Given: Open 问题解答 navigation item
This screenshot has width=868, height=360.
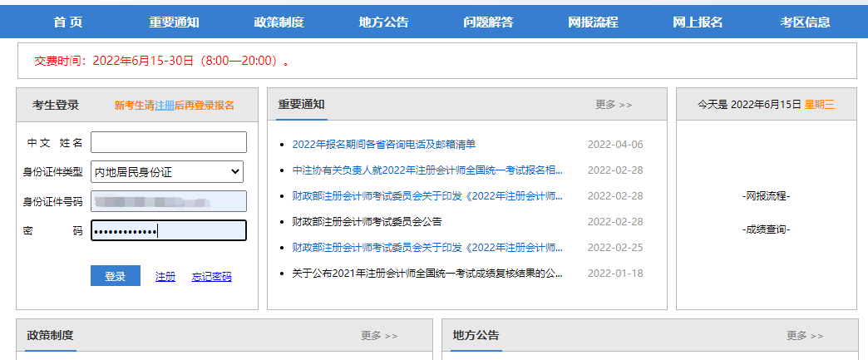Looking at the screenshot, I should 488,22.
